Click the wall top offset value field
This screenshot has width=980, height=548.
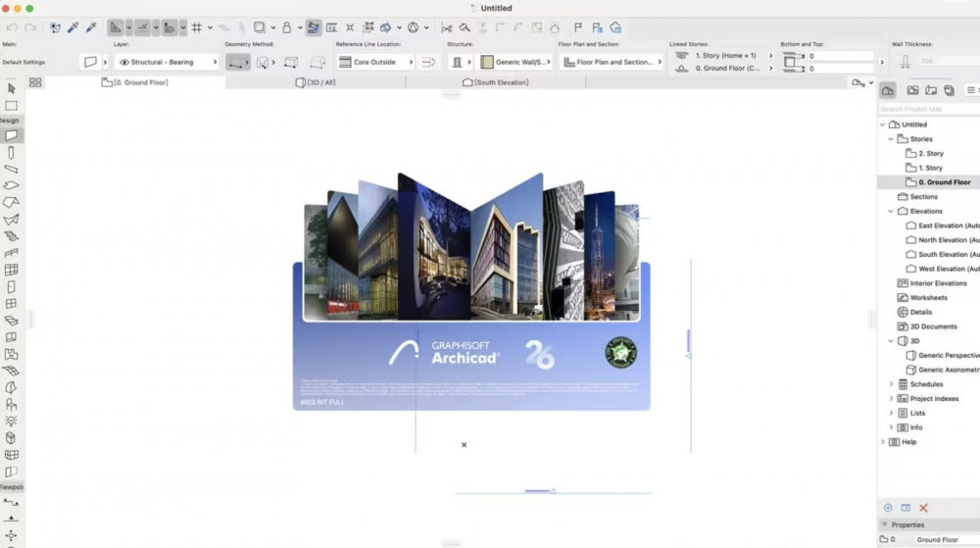click(840, 56)
